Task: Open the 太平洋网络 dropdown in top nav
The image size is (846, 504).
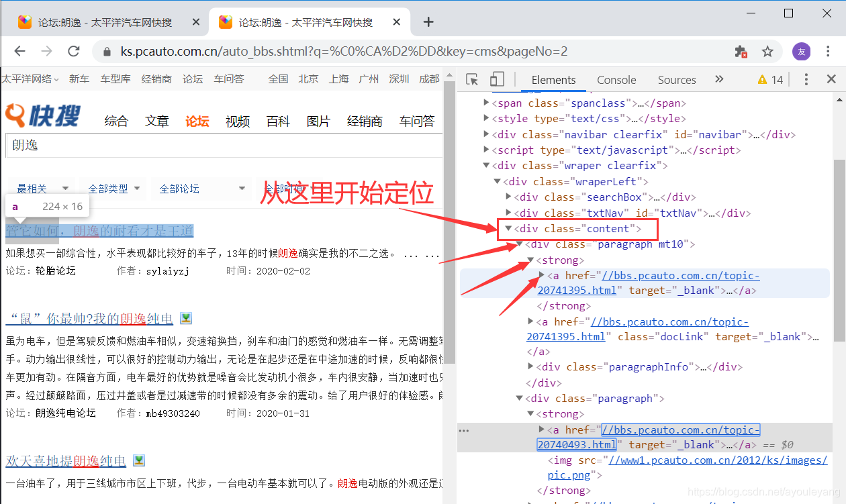Action: click(30, 79)
